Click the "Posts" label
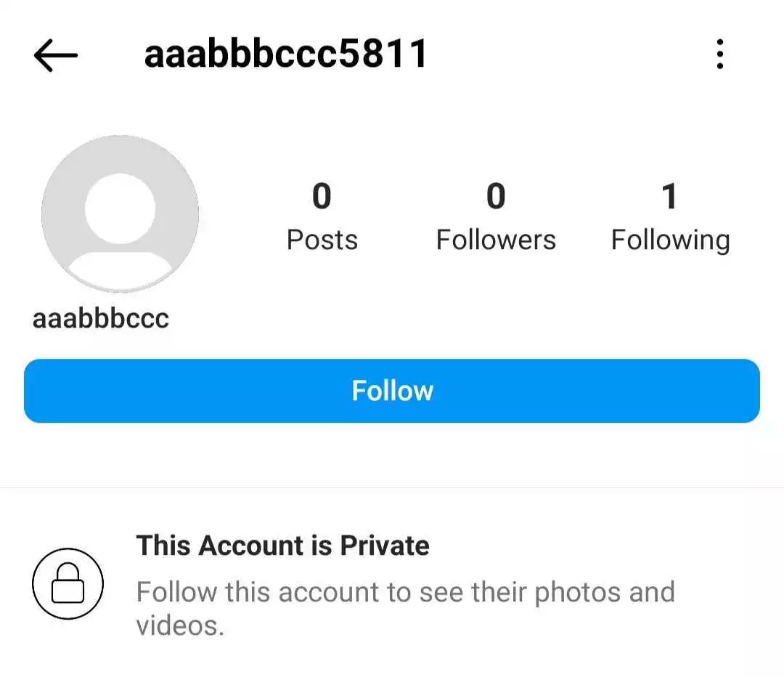Viewport: 784px width, 677px height. [322, 240]
